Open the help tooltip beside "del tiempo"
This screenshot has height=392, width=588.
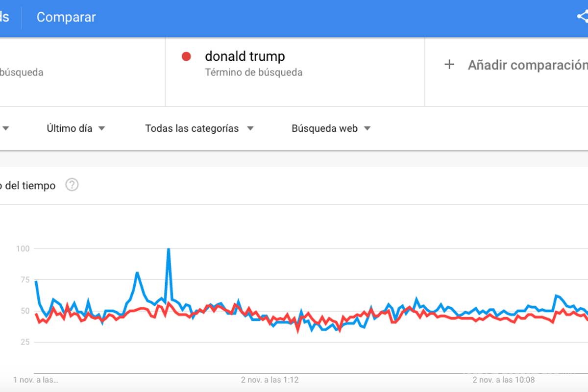72,185
